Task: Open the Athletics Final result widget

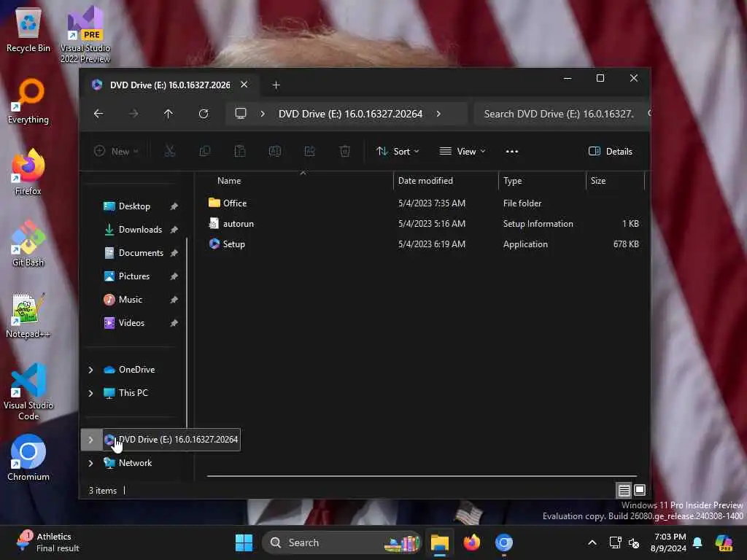Action: click(47, 542)
